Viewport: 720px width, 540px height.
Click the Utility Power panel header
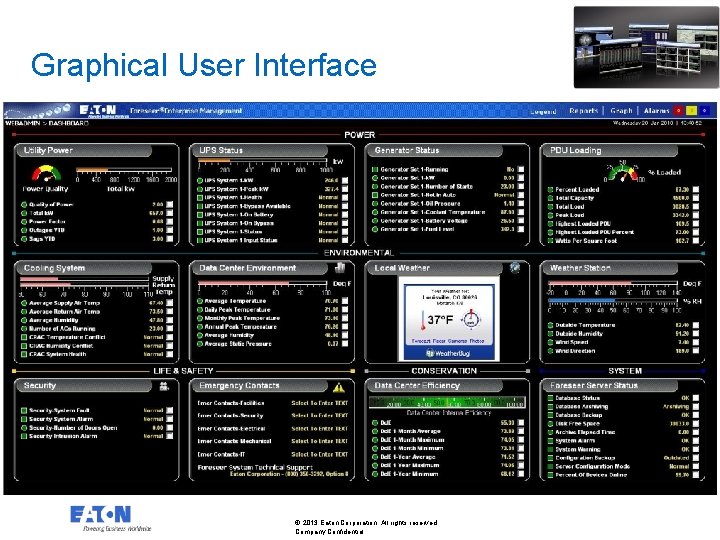(84, 150)
